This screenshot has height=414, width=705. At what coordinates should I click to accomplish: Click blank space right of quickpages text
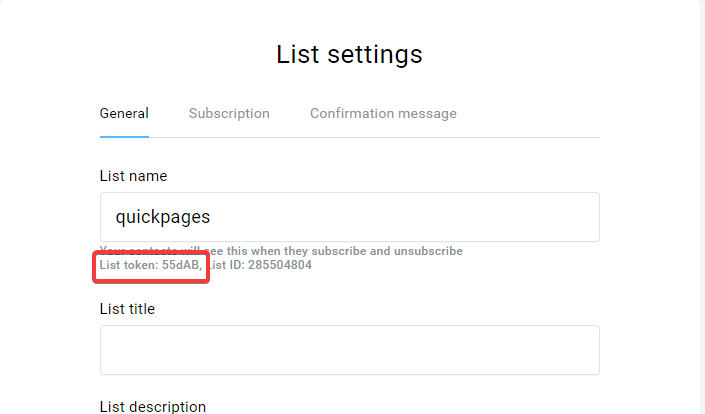[x=405, y=217]
